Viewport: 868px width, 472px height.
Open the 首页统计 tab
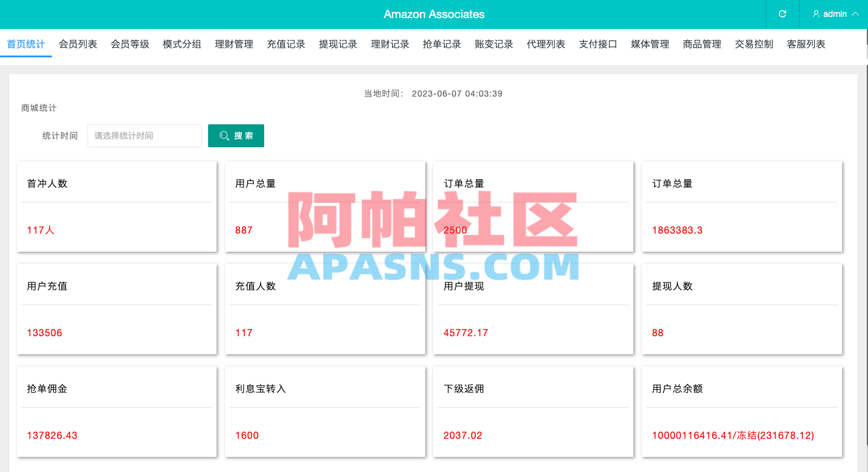tap(26, 44)
